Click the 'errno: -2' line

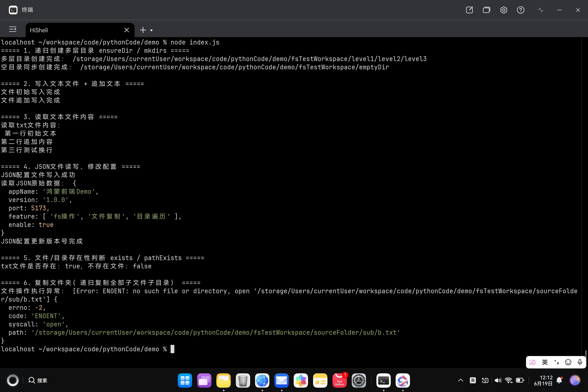tap(27, 308)
